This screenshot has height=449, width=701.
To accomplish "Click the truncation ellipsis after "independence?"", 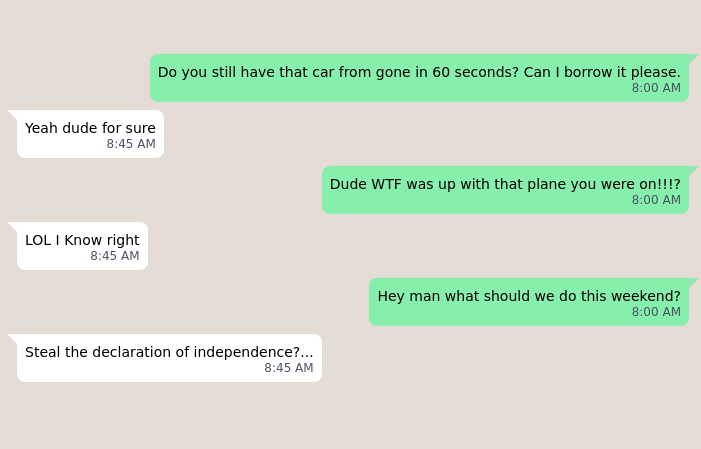I will click(x=307, y=353).
